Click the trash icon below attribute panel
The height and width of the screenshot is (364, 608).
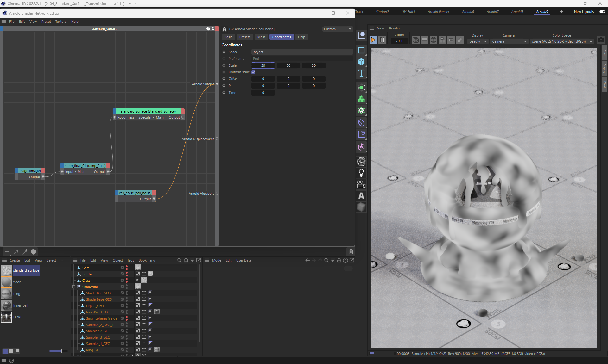[351, 252]
